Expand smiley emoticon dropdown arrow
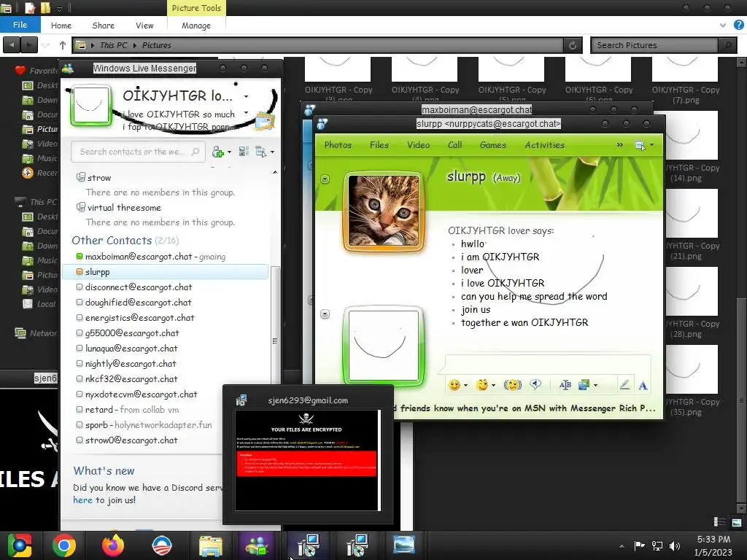The height and width of the screenshot is (560, 747). (465, 385)
